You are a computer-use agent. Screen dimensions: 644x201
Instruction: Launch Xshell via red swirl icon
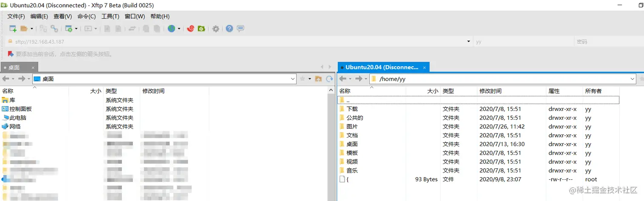click(191, 28)
